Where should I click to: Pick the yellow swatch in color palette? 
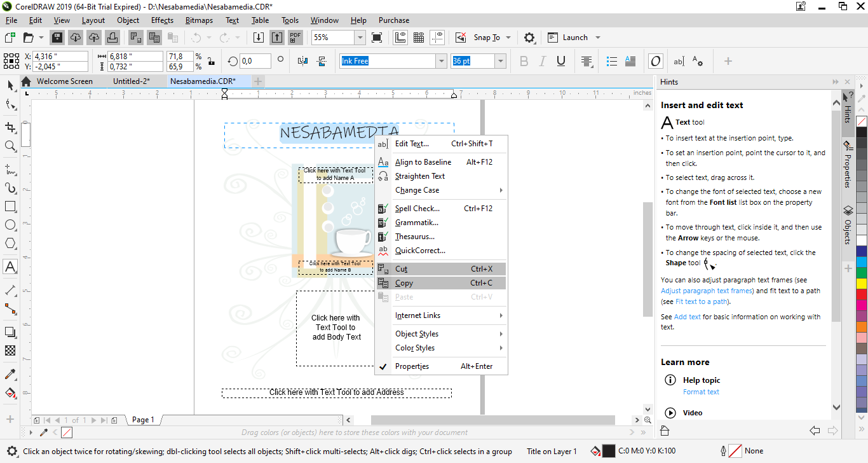click(862, 283)
